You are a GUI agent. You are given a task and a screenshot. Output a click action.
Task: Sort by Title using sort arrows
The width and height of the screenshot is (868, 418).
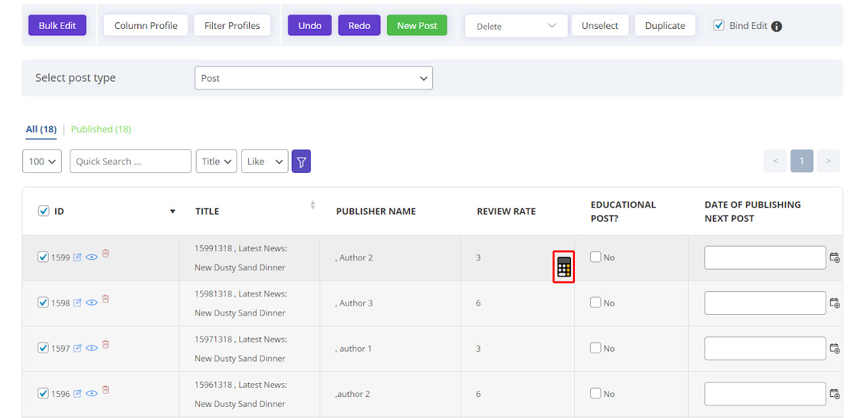(313, 205)
